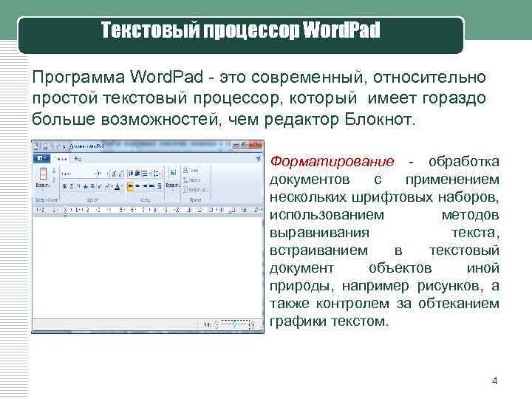Close the WordPad window with red X
Viewport: 532px width, 399px height.
click(255, 145)
